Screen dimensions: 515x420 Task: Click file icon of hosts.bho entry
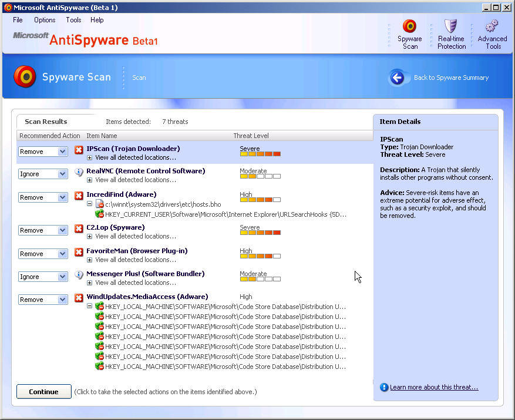(x=99, y=204)
